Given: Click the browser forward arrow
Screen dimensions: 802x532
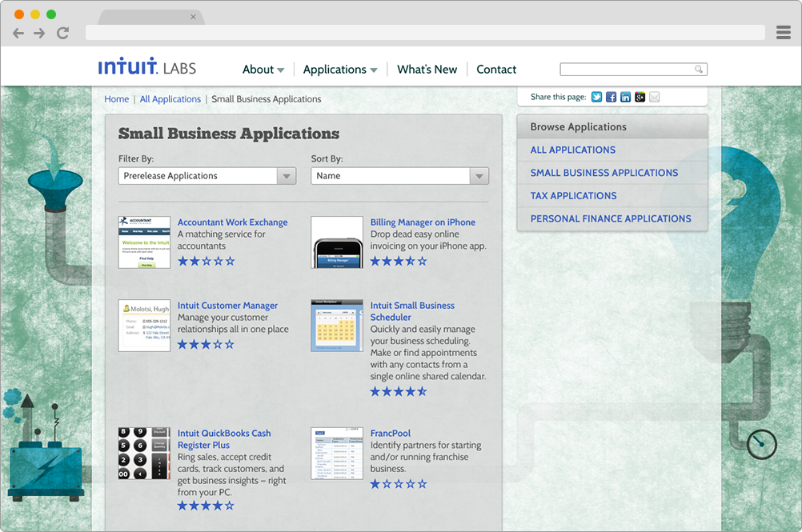Looking at the screenshot, I should pos(39,34).
